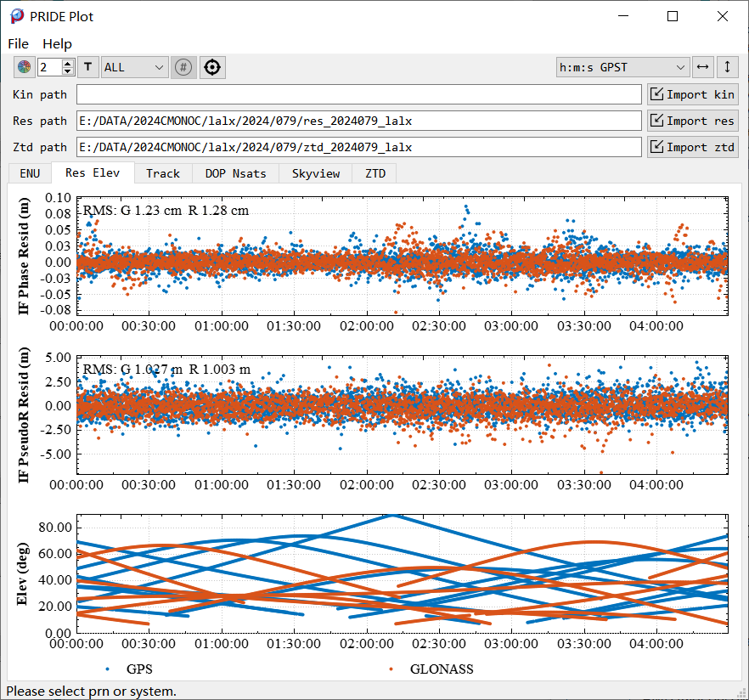This screenshot has width=749, height=700.
Task: Click the Import res button
Action: [693, 121]
